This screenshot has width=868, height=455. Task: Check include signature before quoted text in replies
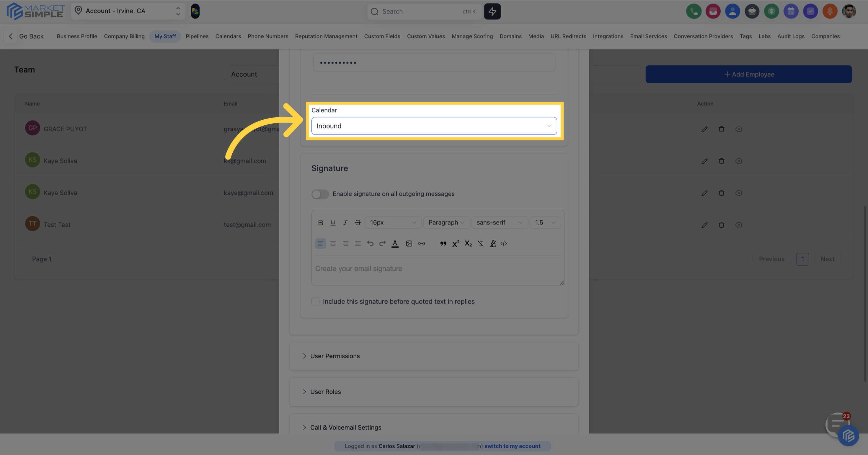315,301
